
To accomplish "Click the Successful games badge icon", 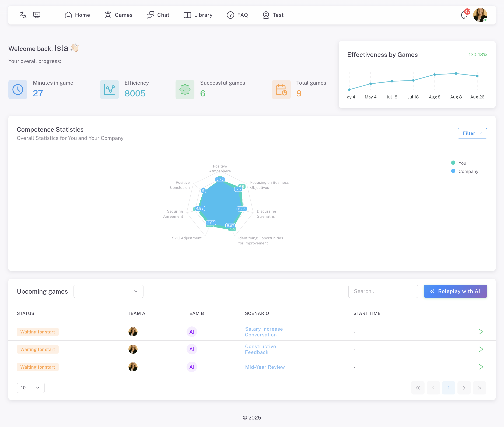I will [x=185, y=90].
